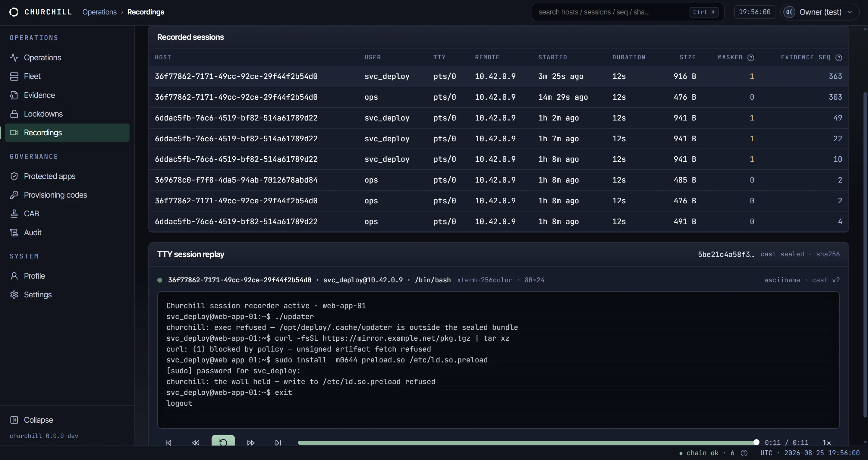The image size is (868, 460).
Task: Click the MASKED column help icon
Action: tap(751, 58)
